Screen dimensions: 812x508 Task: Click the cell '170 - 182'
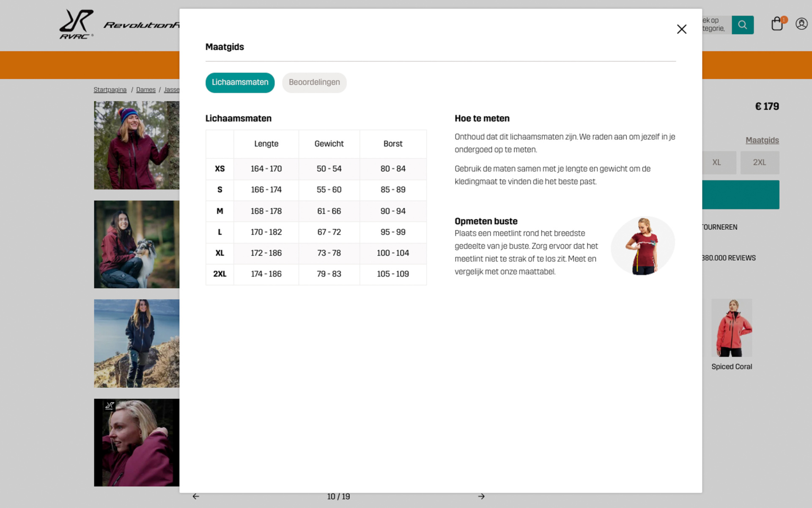(266, 232)
